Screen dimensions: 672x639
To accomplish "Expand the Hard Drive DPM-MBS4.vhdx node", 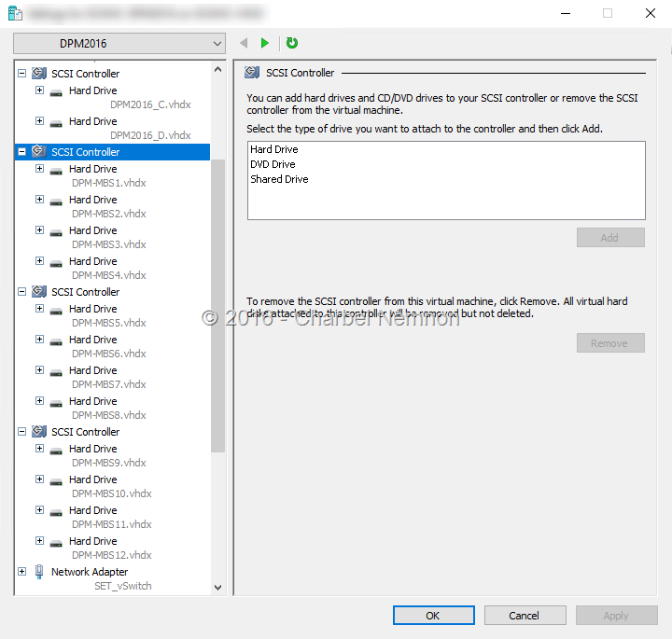I will tap(39, 261).
